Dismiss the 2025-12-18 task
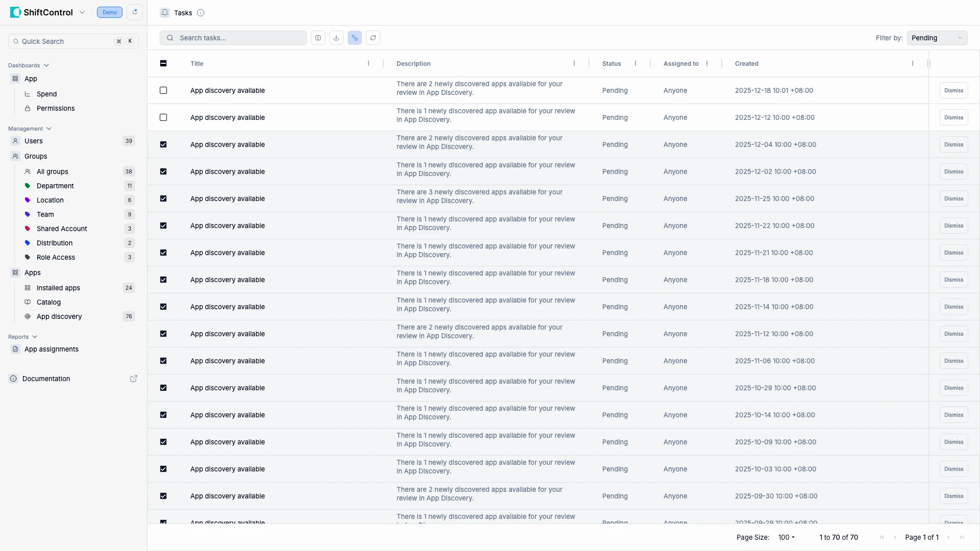Viewport: 980px width, 551px height. click(953, 90)
